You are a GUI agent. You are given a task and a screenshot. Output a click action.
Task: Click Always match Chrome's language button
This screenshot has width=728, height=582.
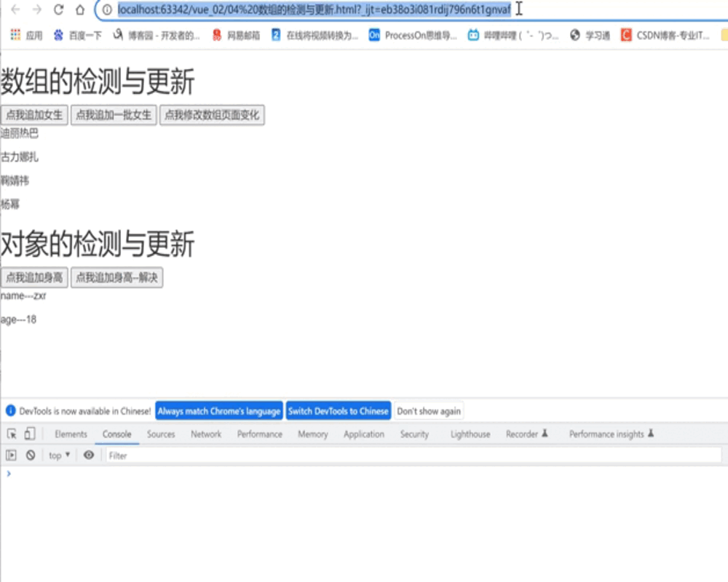coord(218,411)
